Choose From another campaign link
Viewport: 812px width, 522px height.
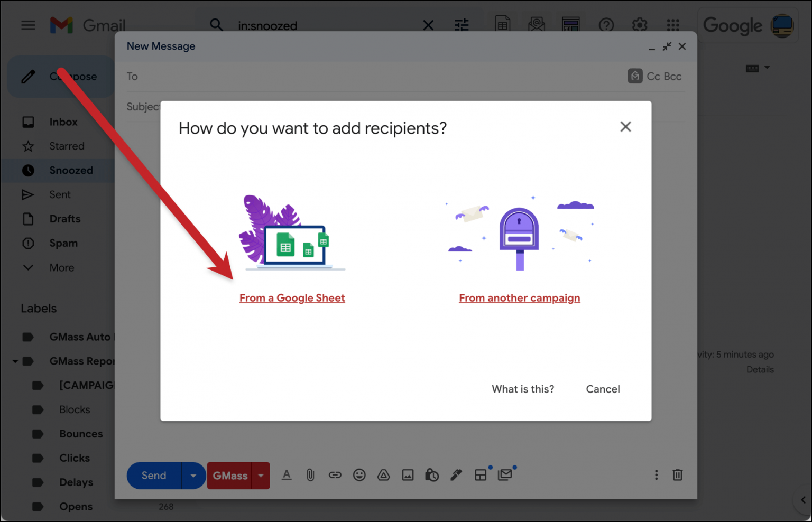tap(519, 298)
